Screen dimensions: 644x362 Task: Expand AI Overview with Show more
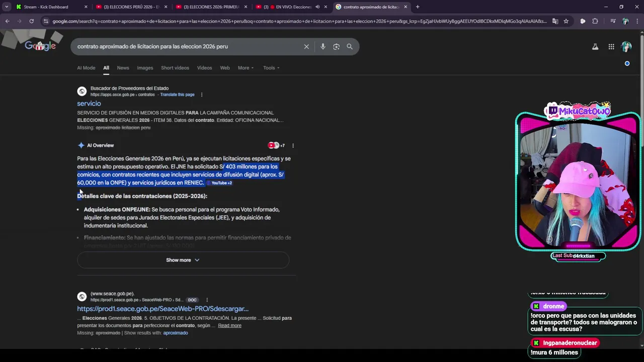(x=183, y=260)
